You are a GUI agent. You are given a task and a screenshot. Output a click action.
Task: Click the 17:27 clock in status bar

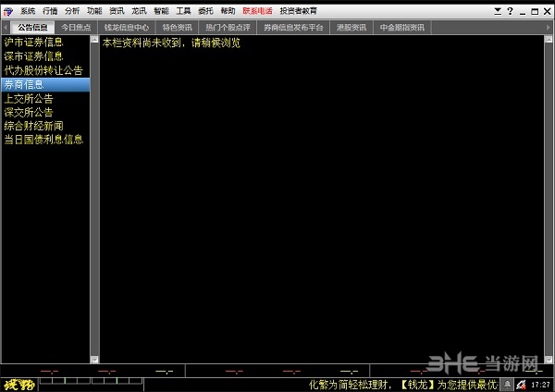click(x=540, y=385)
